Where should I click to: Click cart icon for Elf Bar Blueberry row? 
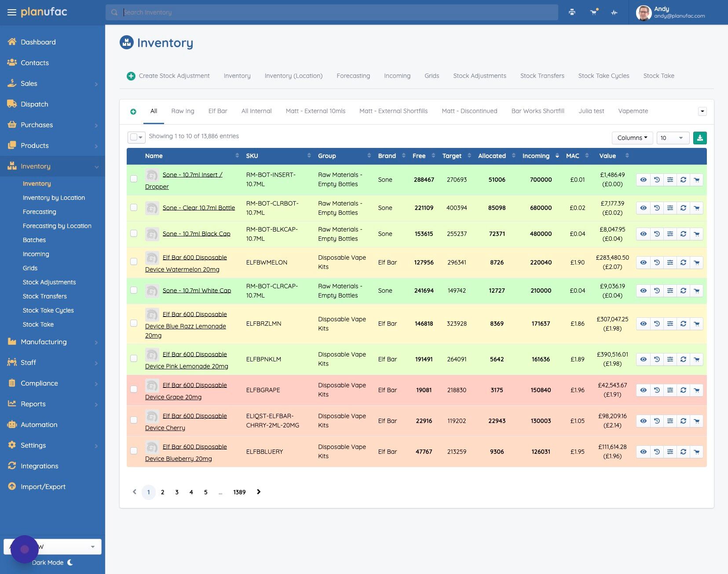[696, 452]
